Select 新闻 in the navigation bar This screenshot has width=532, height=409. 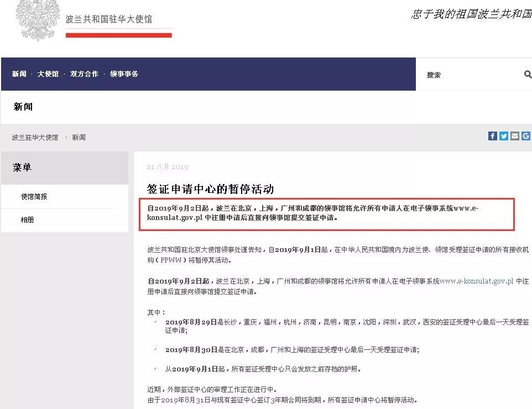click(x=18, y=74)
